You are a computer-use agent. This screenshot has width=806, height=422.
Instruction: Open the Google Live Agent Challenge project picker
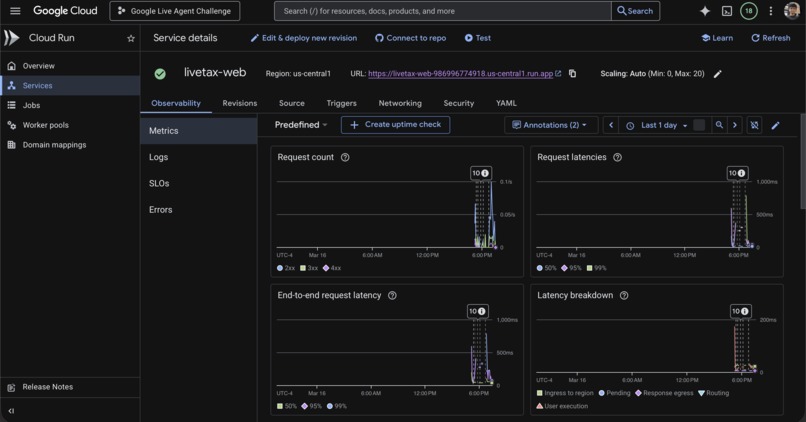[175, 11]
